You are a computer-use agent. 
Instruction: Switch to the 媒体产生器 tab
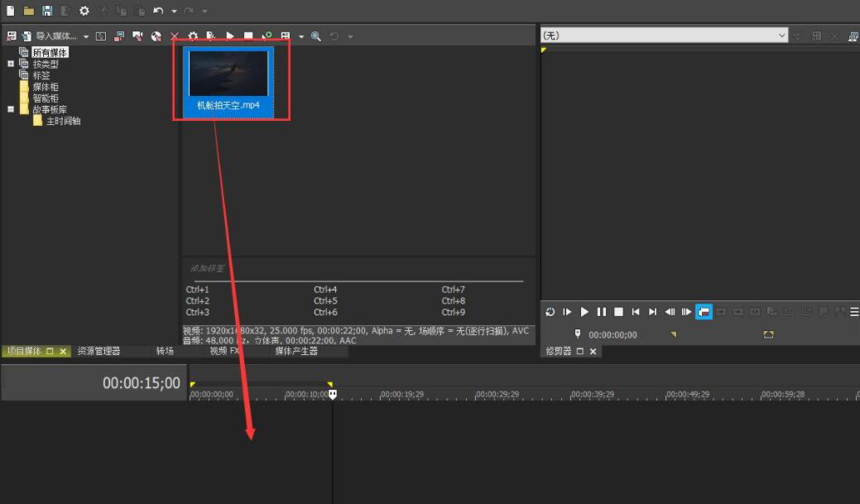(296, 351)
